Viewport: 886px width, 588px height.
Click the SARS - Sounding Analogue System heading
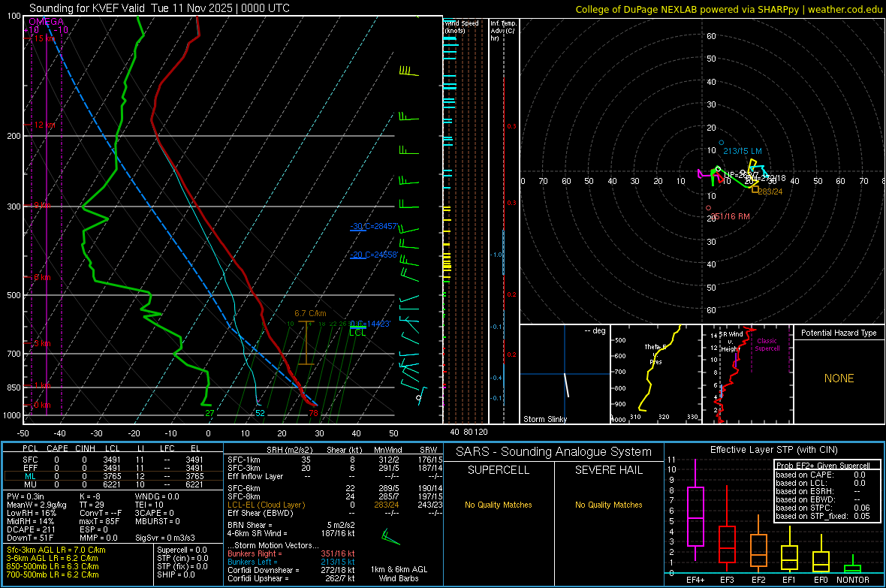554,452
